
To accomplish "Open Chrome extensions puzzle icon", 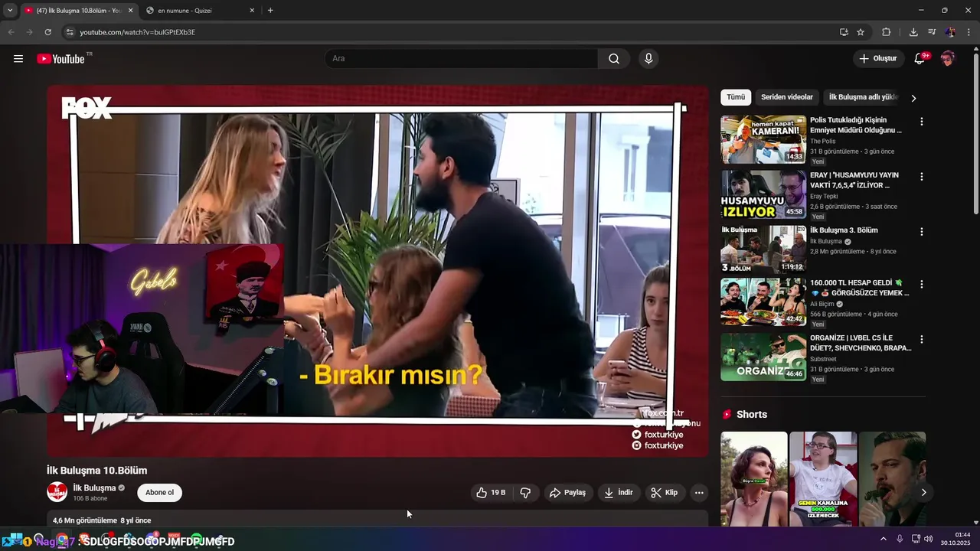I will tap(887, 32).
